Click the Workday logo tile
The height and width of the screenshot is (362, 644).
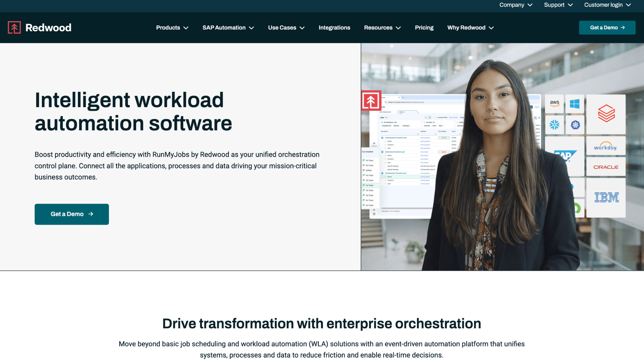pyautogui.click(x=606, y=146)
